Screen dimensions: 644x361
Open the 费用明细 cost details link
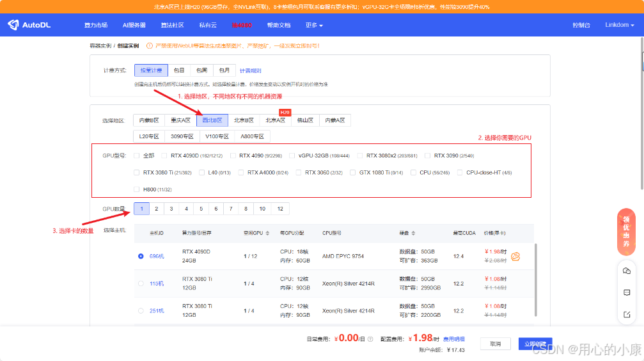[x=454, y=339]
